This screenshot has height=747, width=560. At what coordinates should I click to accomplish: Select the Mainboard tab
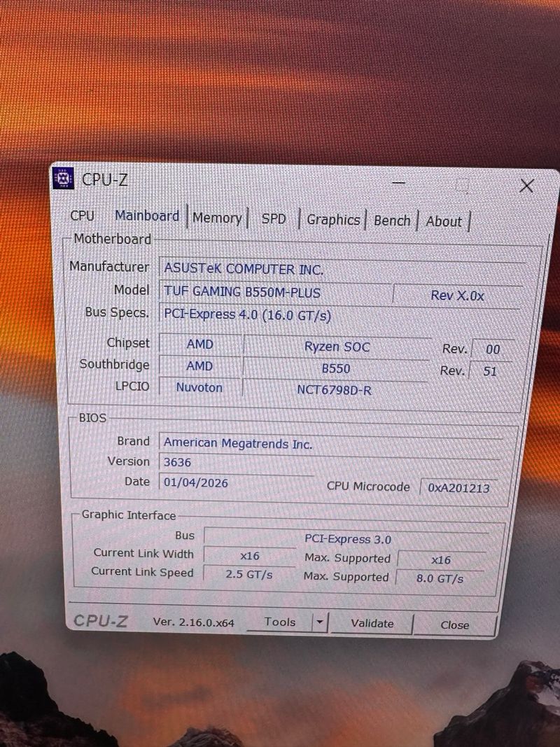(x=147, y=216)
